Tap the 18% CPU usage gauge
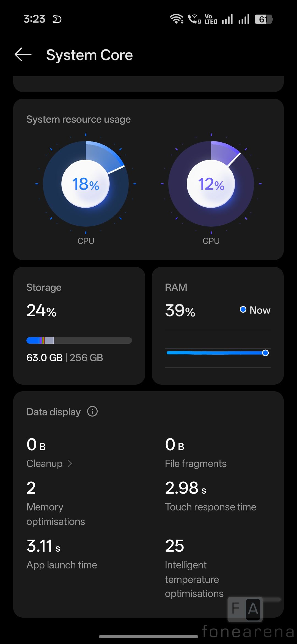Image resolution: width=297 pixels, height=644 pixels. pos(86,184)
